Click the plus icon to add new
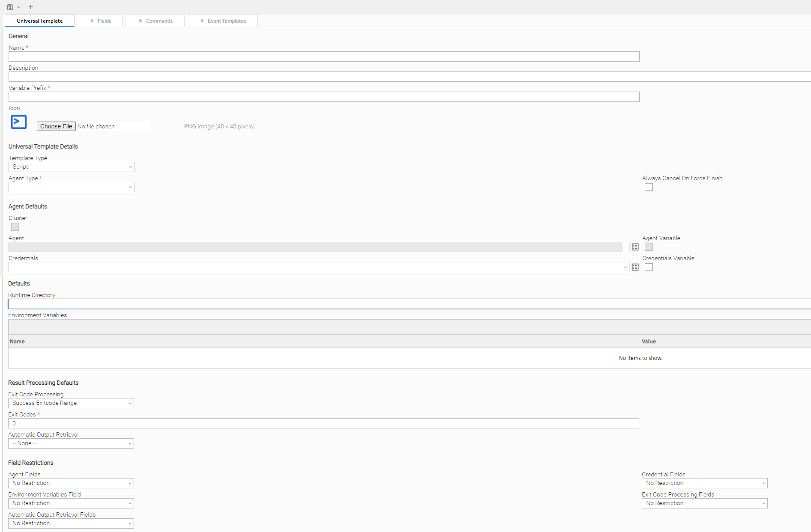Viewport: 811px width, 532px height. [x=30, y=7]
